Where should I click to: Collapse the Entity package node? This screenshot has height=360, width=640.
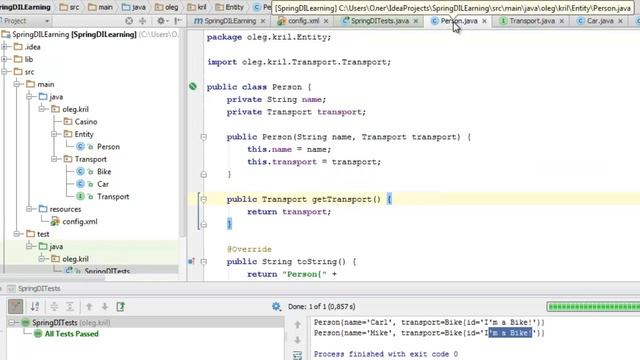point(54,134)
